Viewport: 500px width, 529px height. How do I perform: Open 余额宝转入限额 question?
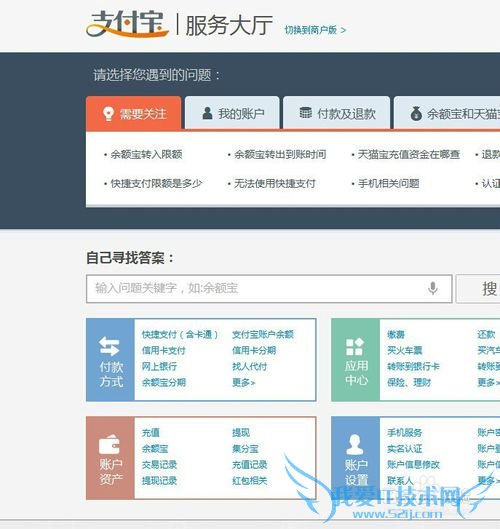click(146, 155)
